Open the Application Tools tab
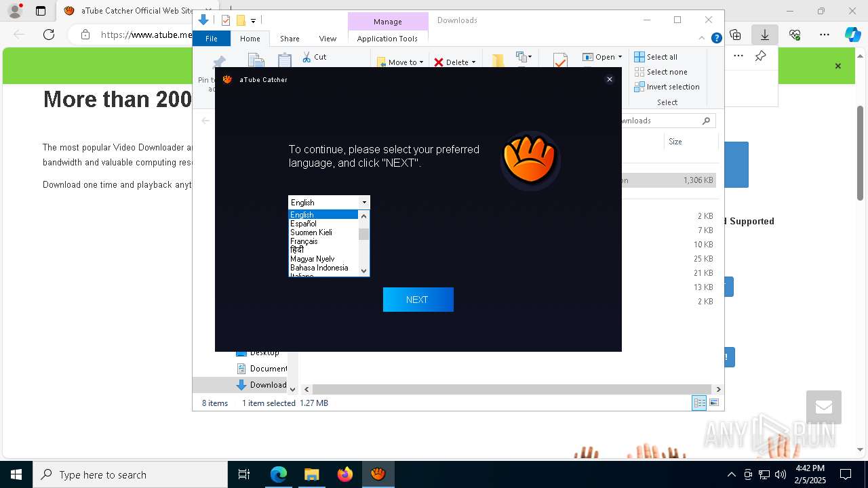This screenshot has width=868, height=488. tap(387, 39)
